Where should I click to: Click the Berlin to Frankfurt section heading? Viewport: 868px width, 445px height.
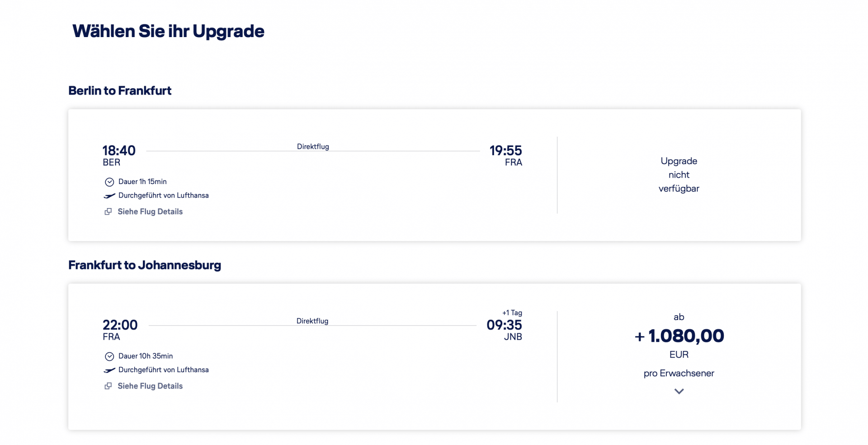coord(120,90)
